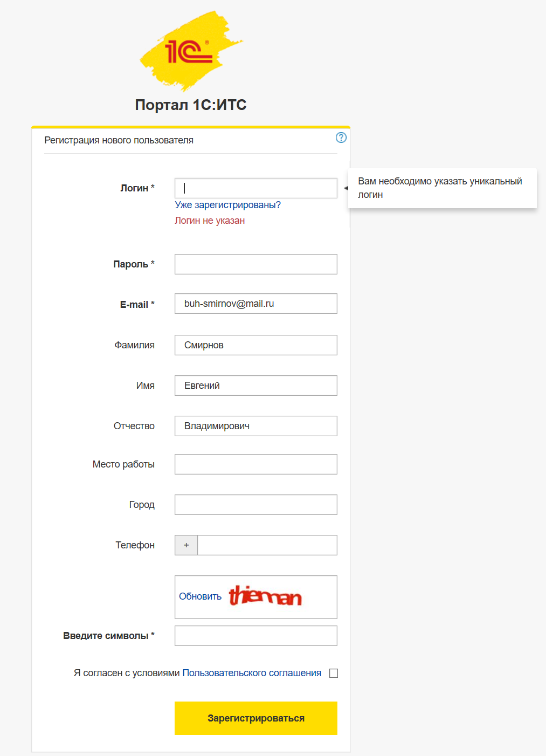This screenshot has height=756, width=546.
Task: Click the Логин * field label
Action: point(137,188)
